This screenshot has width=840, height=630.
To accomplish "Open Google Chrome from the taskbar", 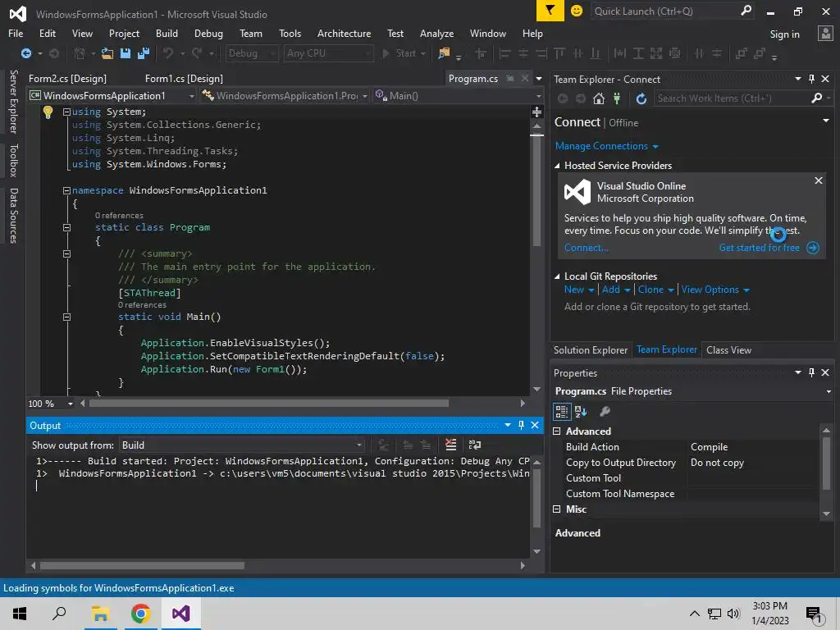I will point(140,614).
